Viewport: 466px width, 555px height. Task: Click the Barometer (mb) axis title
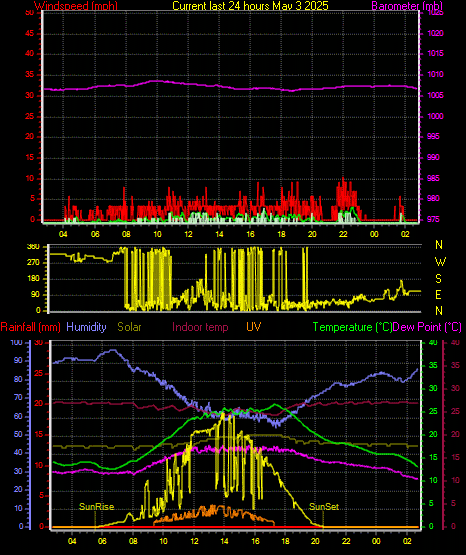(407, 6)
